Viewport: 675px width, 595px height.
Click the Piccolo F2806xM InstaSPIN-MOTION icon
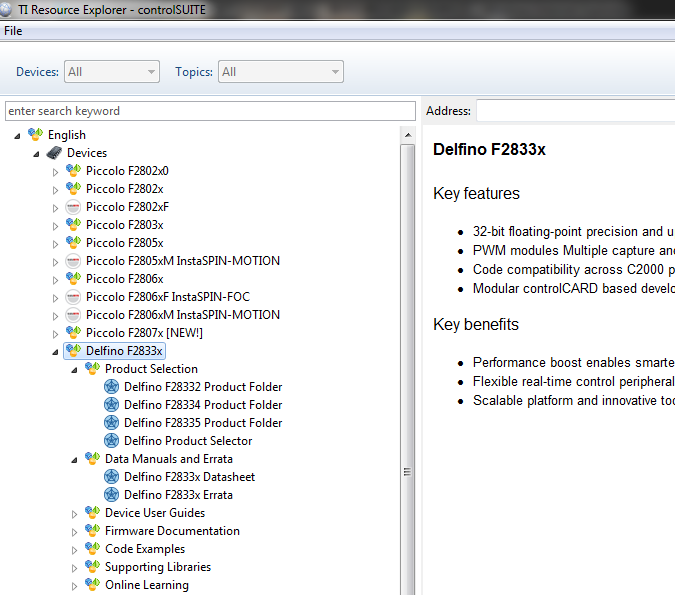pyautogui.click(x=73, y=315)
